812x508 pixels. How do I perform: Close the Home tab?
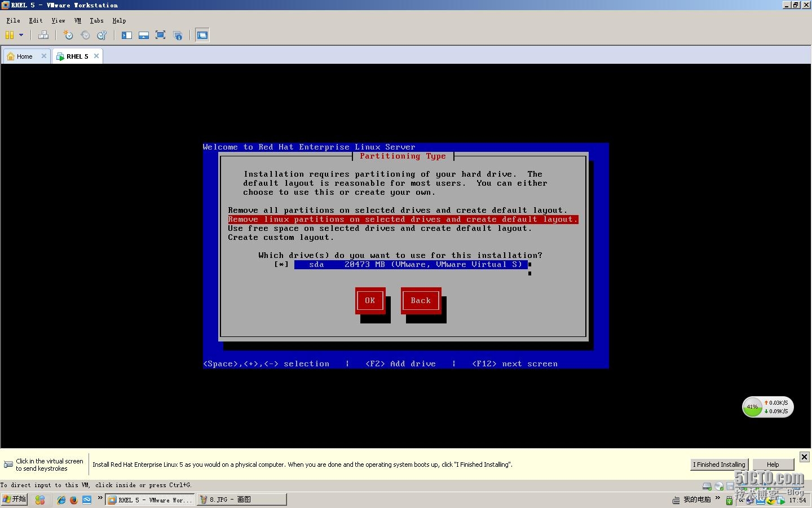click(x=44, y=56)
